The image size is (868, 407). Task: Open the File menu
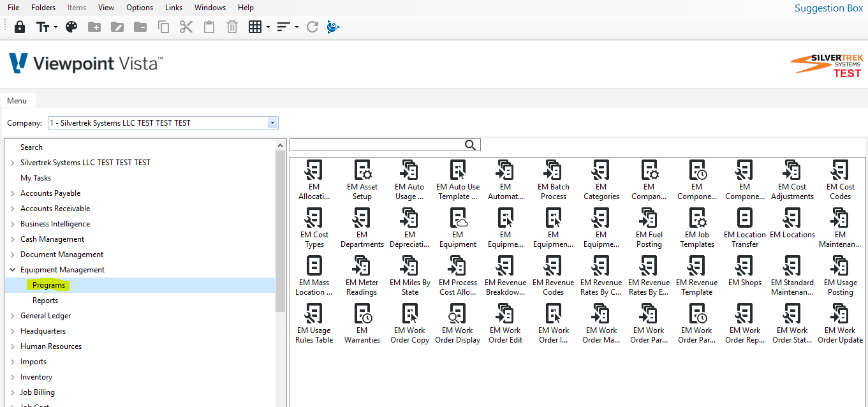click(13, 8)
